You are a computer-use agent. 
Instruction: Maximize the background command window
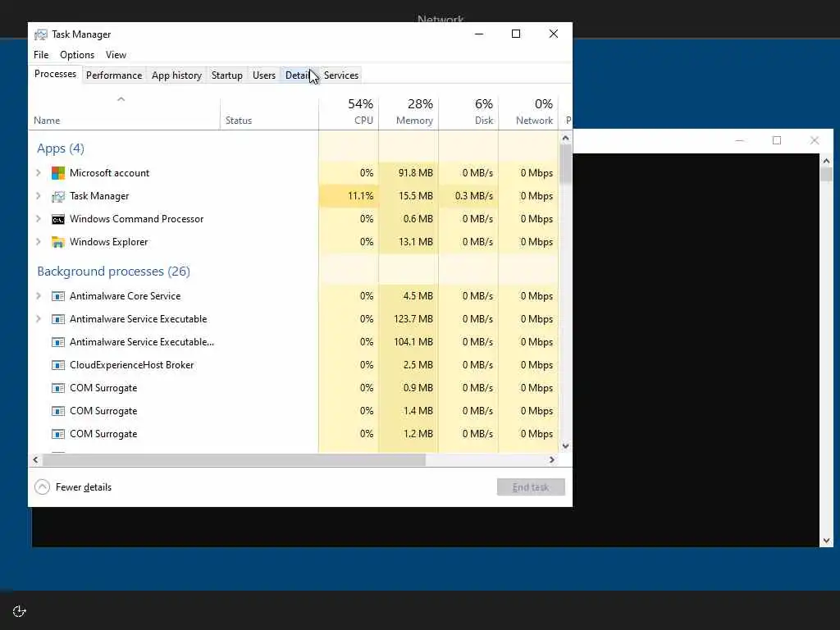[x=777, y=140]
